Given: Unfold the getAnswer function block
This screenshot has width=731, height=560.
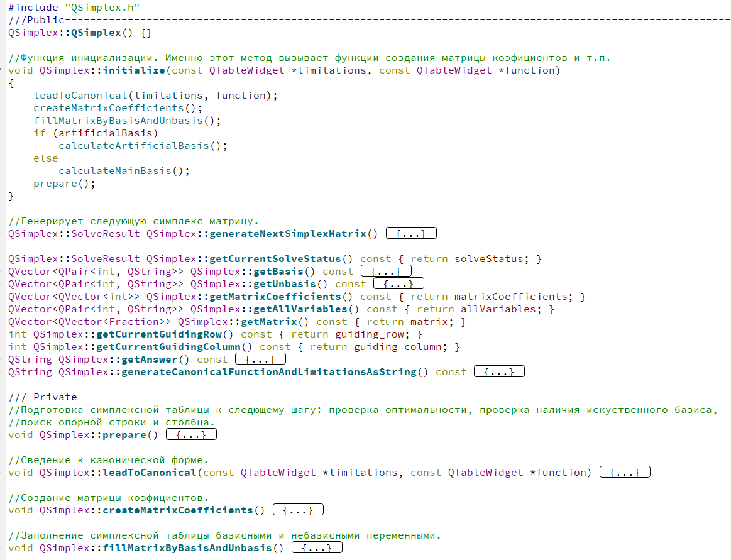Looking at the screenshot, I should point(261,359).
